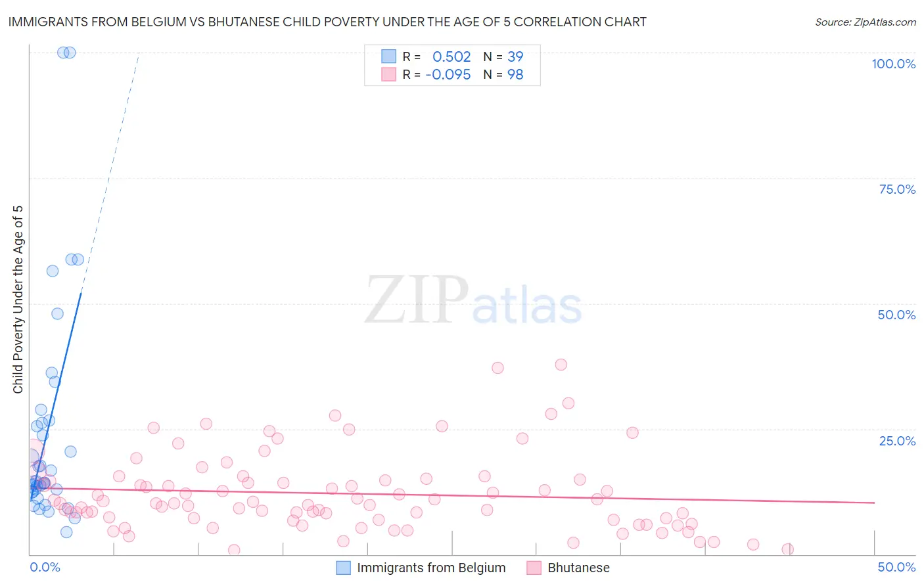Click the 25.0% y-axis label
Viewport: 924px width, 586px height.
coord(897,440)
